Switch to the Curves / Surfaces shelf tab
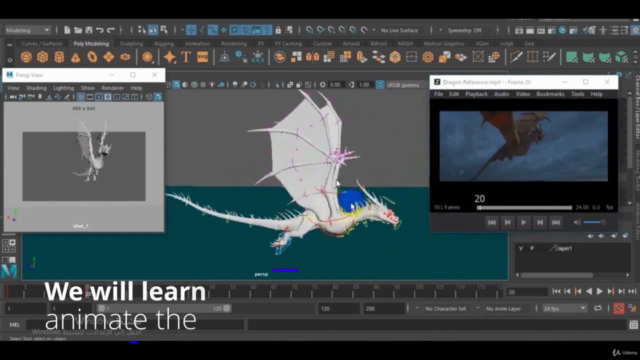 click(x=42, y=44)
